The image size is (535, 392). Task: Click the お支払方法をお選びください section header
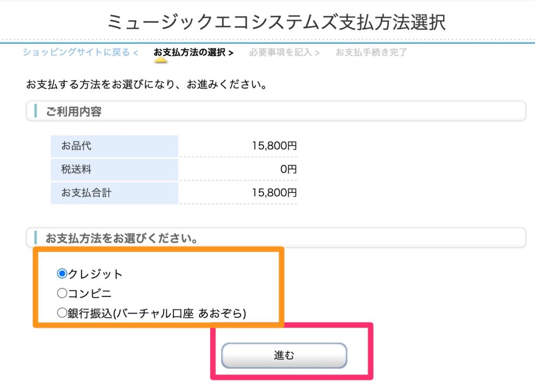point(121,238)
